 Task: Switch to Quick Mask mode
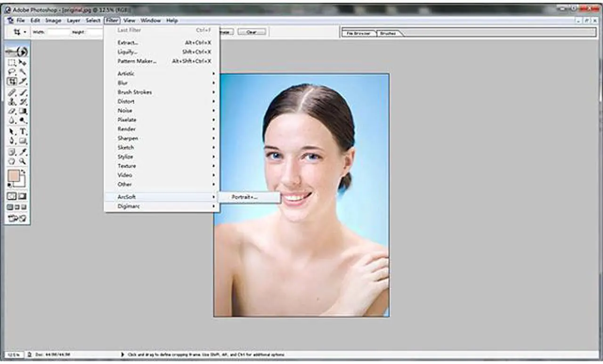(23, 196)
